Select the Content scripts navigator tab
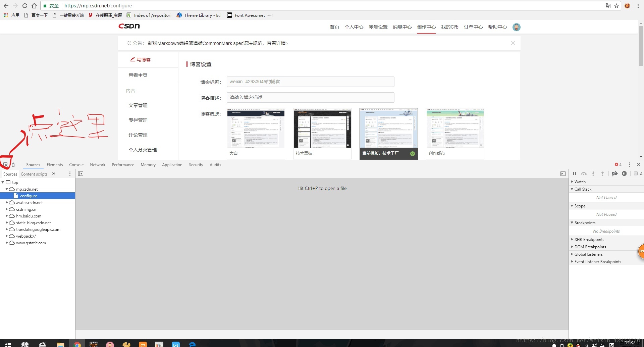Screen dimensions: 644x347 pos(34,174)
